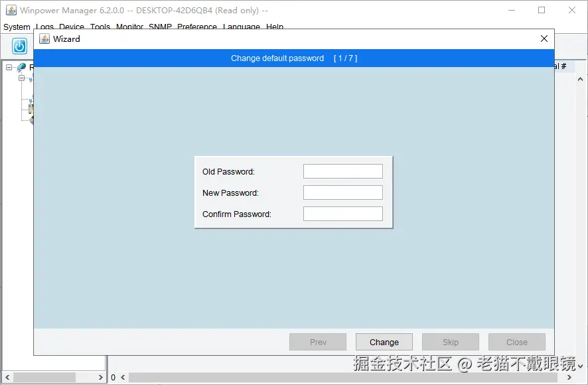Click the Prev button
588x385 pixels.
point(318,342)
